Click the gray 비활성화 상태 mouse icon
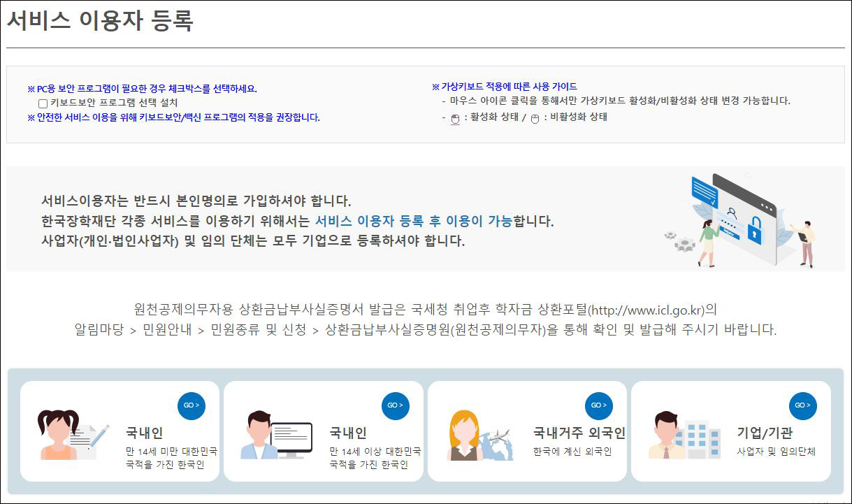 tap(535, 118)
